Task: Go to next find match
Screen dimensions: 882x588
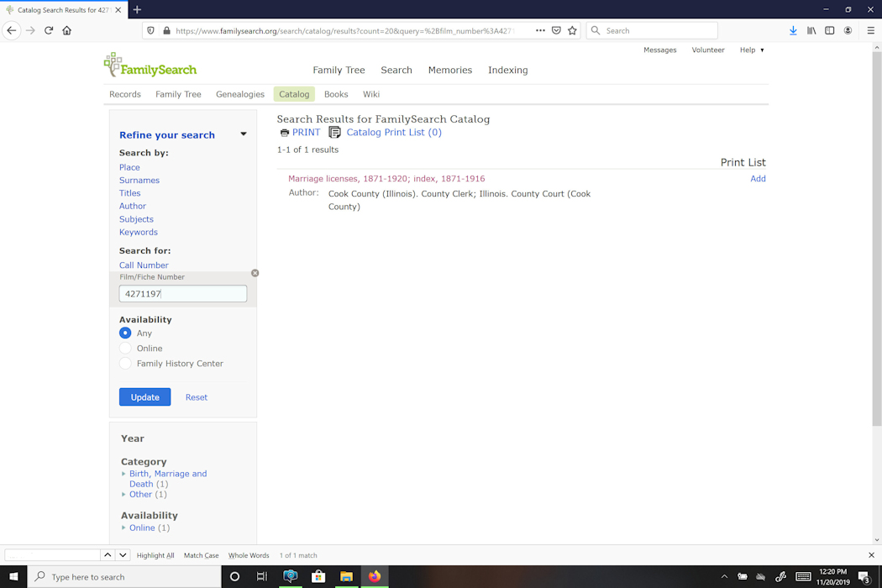Action: click(123, 554)
